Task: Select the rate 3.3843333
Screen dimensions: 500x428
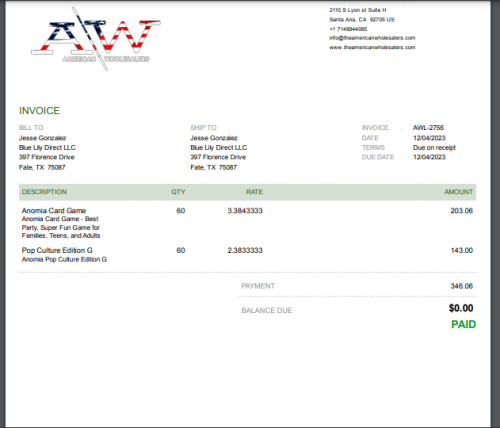Action: click(x=245, y=211)
